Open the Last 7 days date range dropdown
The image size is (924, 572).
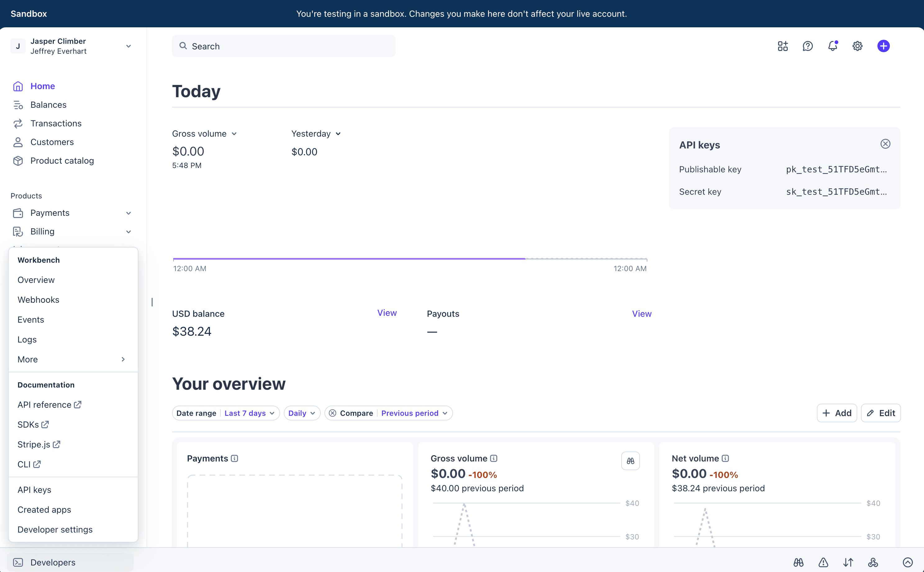pos(250,413)
